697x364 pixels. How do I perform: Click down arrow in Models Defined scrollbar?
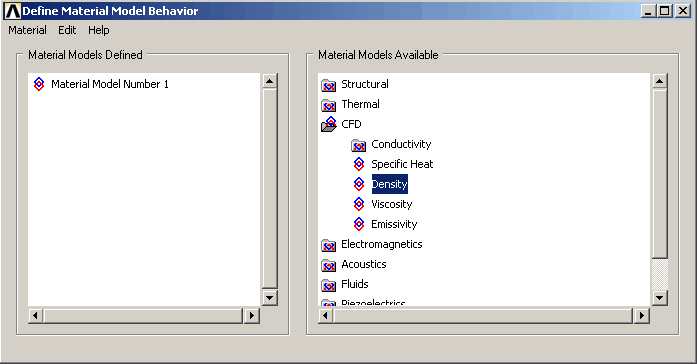(x=269, y=298)
